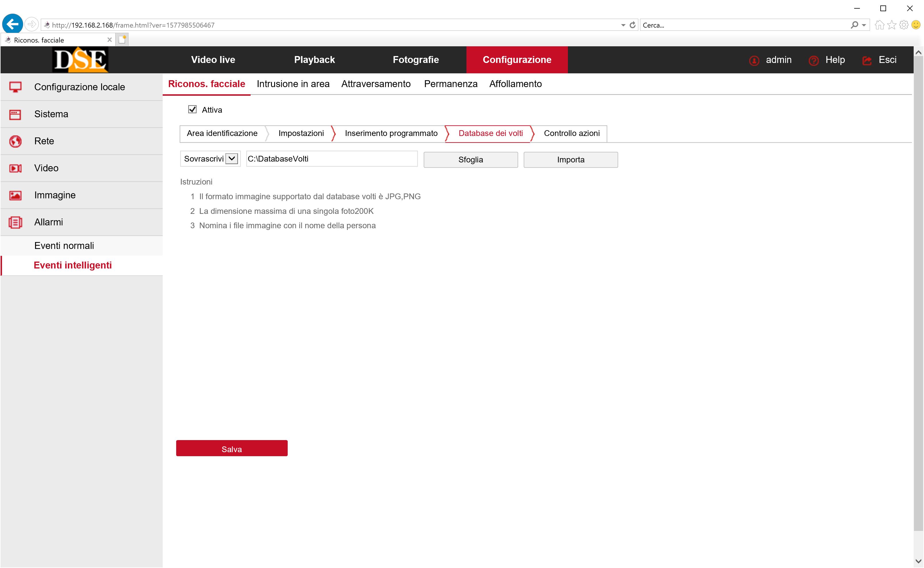Select Eventi normali in sidebar
This screenshot has height=568, width=924.
click(64, 246)
